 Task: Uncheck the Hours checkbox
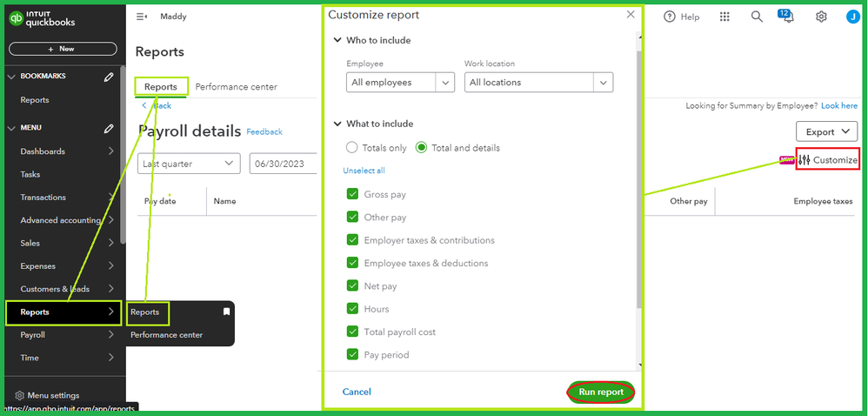(352, 309)
